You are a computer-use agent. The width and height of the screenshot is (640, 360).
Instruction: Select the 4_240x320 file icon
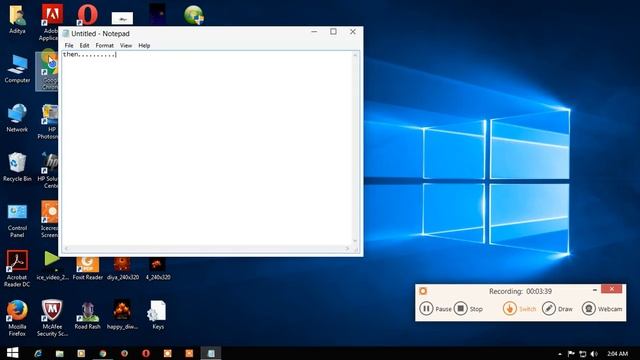pyautogui.click(x=158, y=269)
